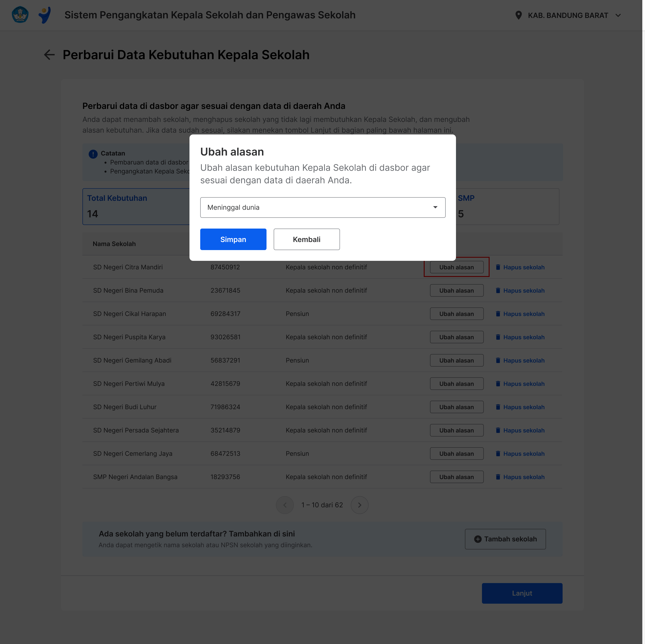
Task: Click Hapus sekolah link for SD Negeri Citra Mandiri
Action: (x=524, y=267)
